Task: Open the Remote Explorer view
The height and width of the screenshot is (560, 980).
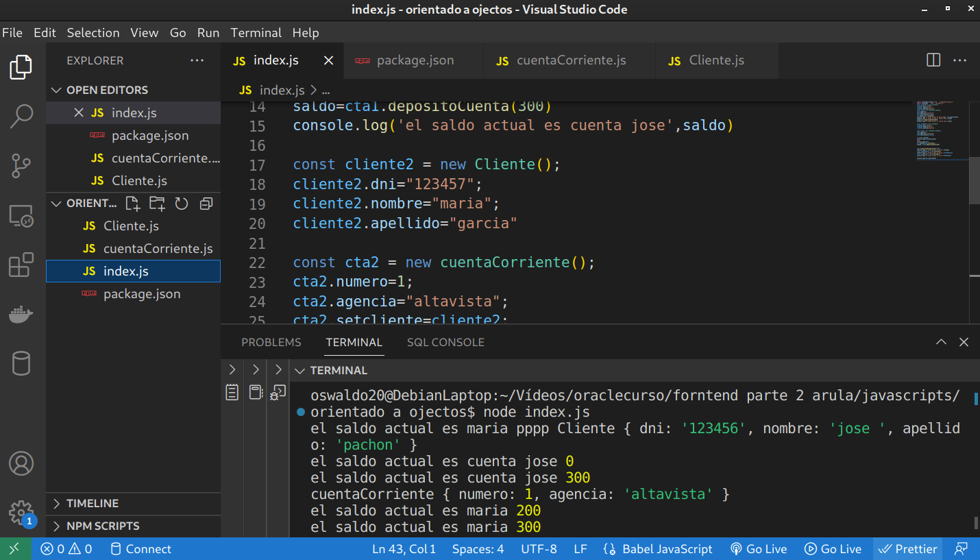Action: 21,216
